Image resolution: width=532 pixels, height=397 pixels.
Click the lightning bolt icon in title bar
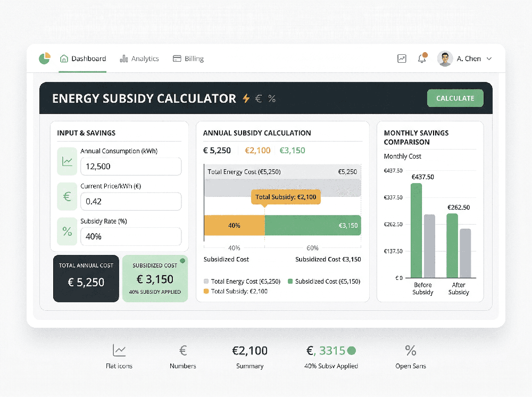[x=246, y=98]
